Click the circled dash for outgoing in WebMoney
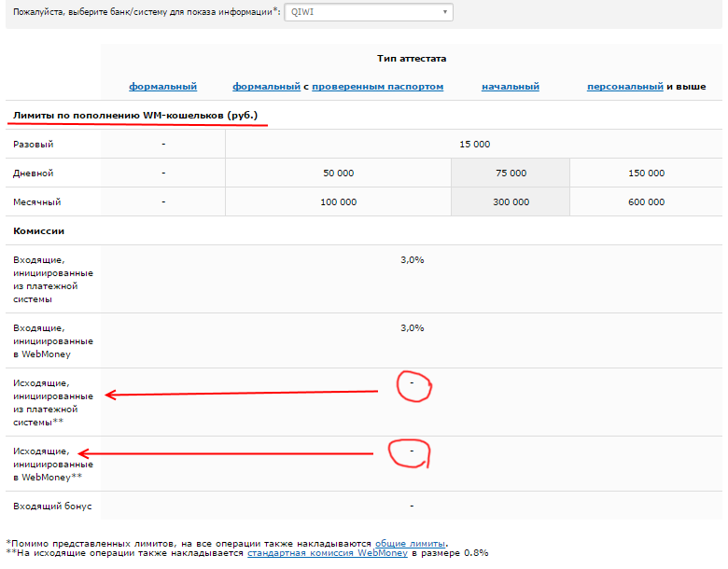 pos(412,451)
